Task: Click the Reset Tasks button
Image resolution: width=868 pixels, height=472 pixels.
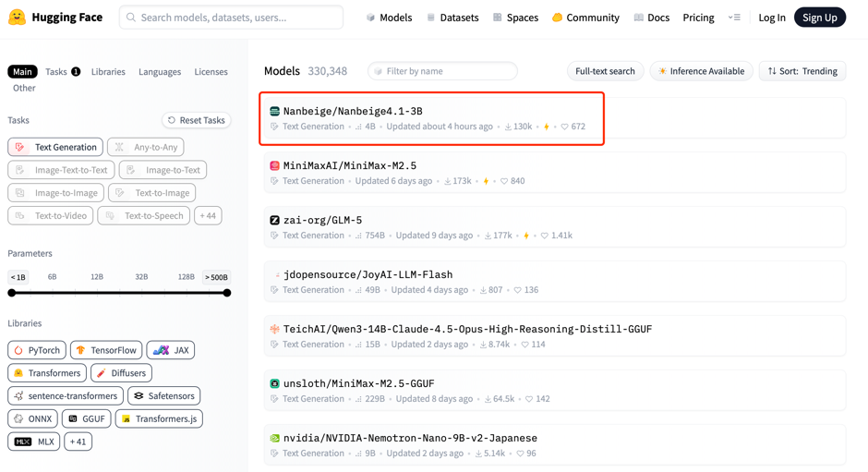Action: (196, 120)
